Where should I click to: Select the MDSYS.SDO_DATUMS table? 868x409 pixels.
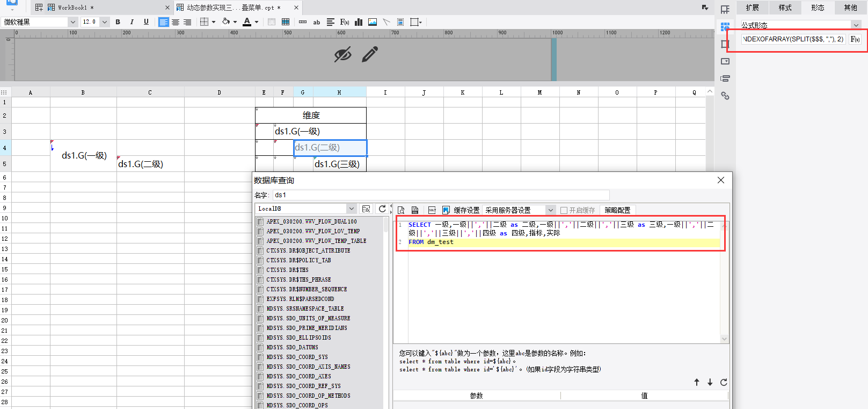pyautogui.click(x=293, y=347)
